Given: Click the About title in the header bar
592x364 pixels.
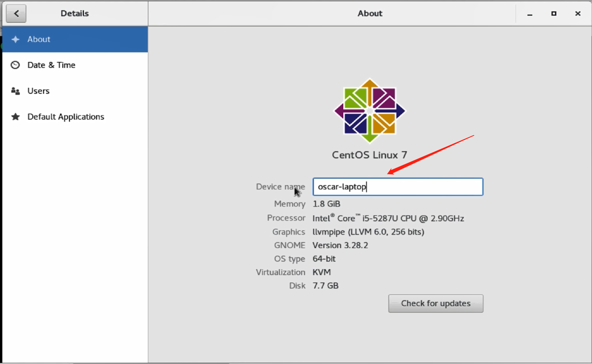Looking at the screenshot, I should 370,13.
